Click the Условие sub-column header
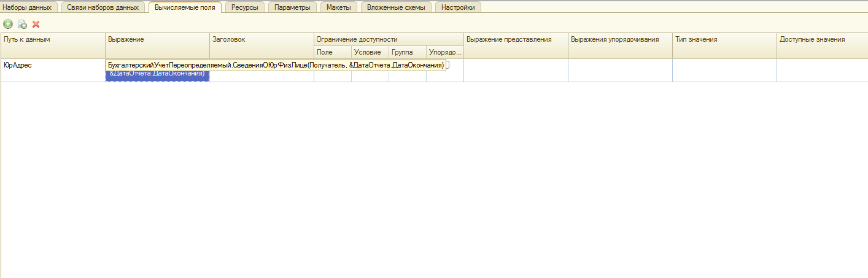 click(370, 52)
